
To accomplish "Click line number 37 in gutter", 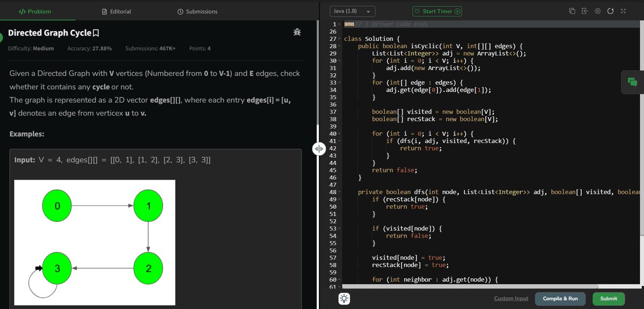I will tap(332, 112).
